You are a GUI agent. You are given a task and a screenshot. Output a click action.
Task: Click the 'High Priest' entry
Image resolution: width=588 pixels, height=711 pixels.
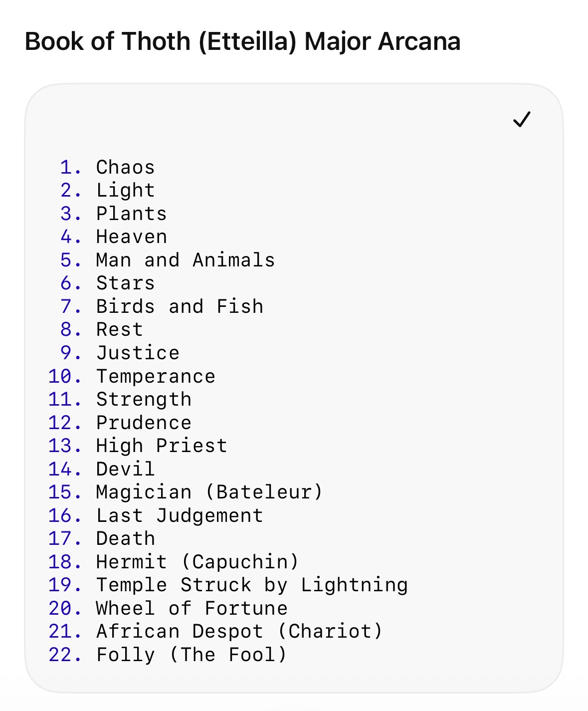[162, 446]
